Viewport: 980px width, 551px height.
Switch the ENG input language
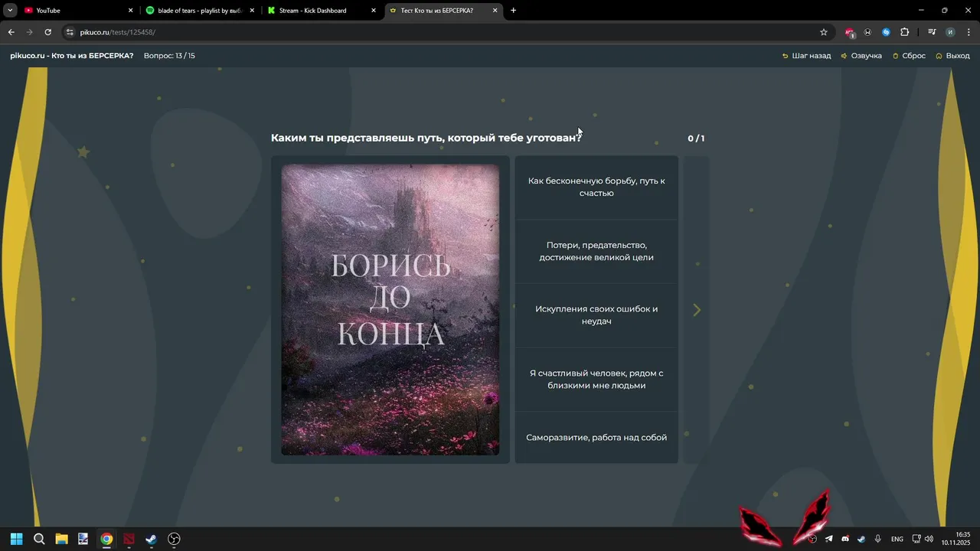click(897, 539)
